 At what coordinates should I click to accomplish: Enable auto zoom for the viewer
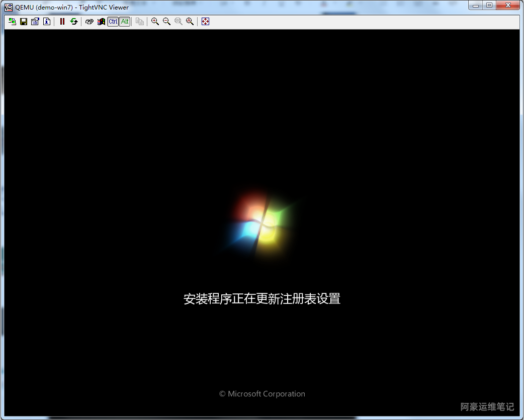tap(190, 22)
